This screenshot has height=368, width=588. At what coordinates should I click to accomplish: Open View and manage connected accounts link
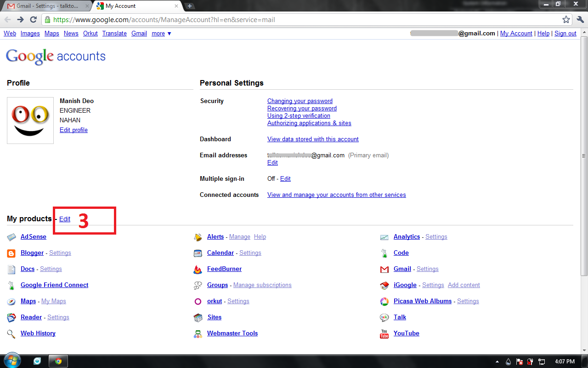point(337,195)
